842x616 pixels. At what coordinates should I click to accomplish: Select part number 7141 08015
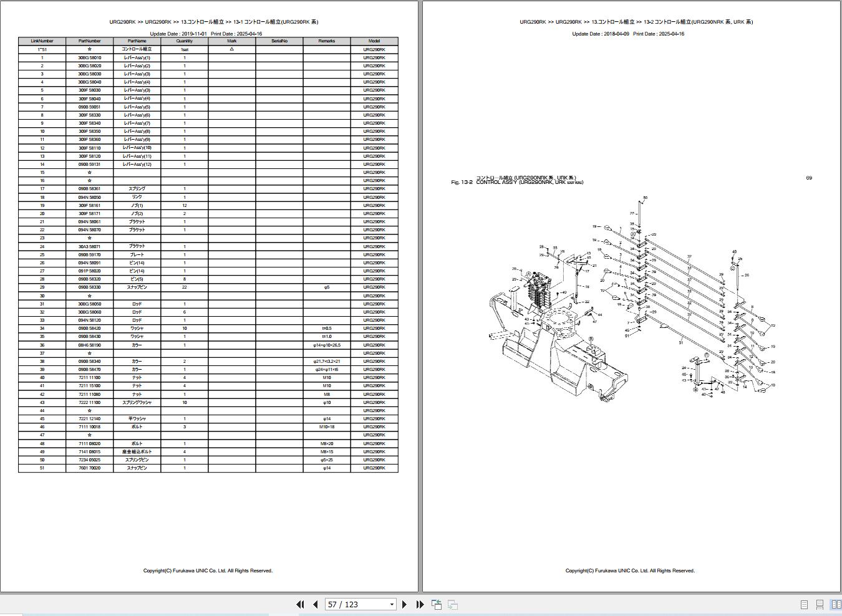click(89, 451)
